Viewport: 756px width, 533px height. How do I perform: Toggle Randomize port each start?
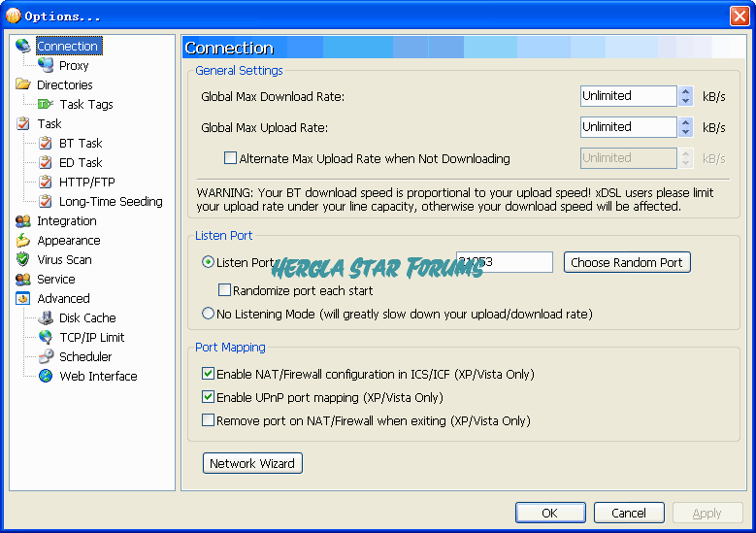(x=225, y=290)
